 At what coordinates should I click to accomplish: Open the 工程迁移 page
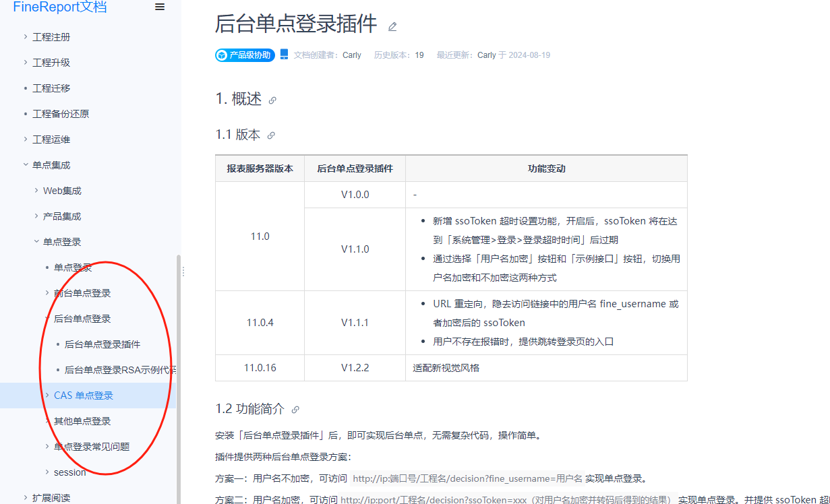pyautogui.click(x=51, y=88)
